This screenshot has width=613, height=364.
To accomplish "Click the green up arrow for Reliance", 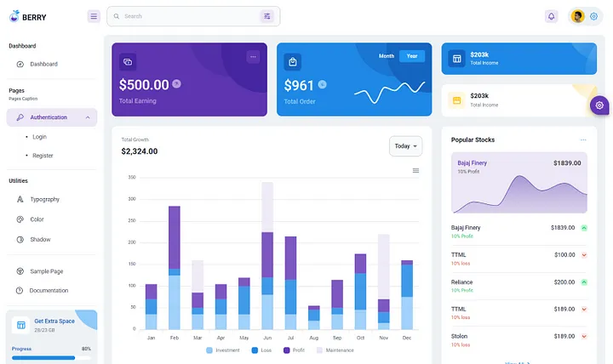I will click(584, 282).
